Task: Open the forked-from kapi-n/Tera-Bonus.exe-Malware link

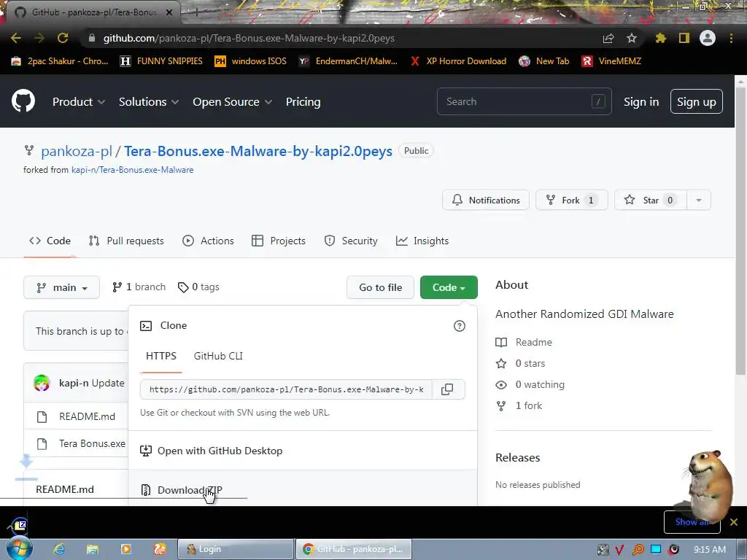Action: (133, 170)
